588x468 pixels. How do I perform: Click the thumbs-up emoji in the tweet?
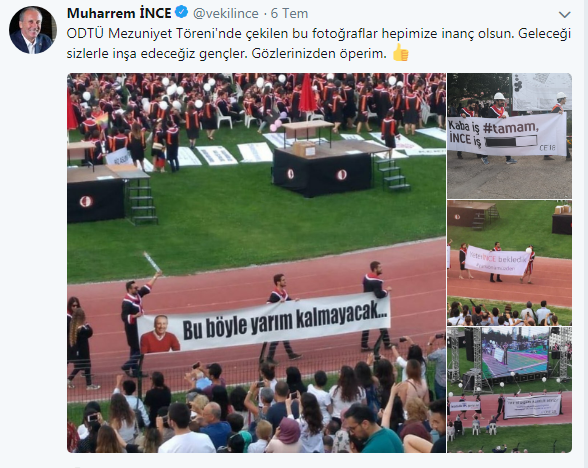[400, 53]
